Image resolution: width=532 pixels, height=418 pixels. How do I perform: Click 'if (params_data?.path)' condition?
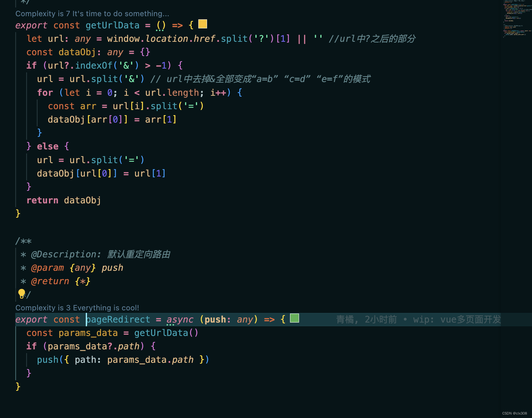tap(91, 346)
